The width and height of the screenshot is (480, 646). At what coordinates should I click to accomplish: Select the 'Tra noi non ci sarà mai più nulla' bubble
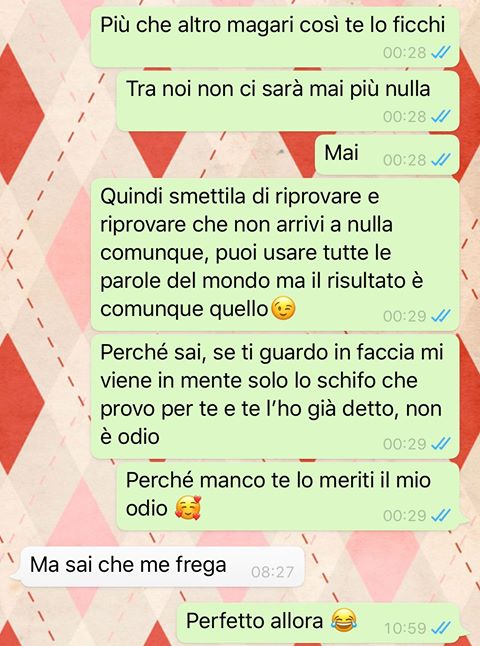point(288,101)
